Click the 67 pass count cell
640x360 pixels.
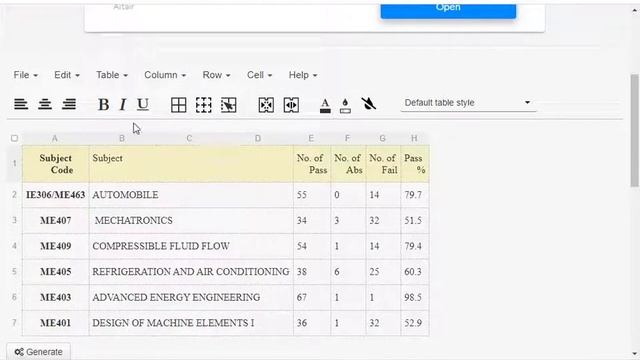pos(312,298)
